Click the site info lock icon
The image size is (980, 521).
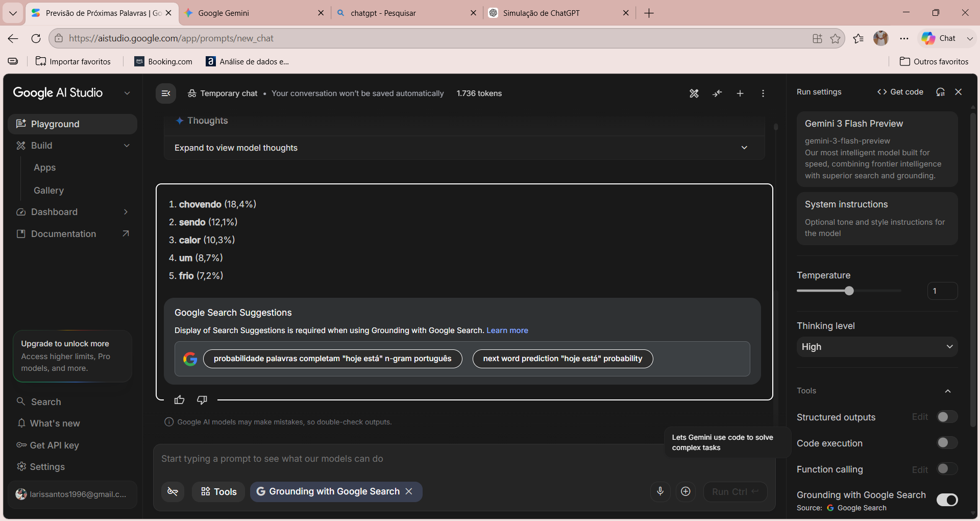tap(59, 38)
